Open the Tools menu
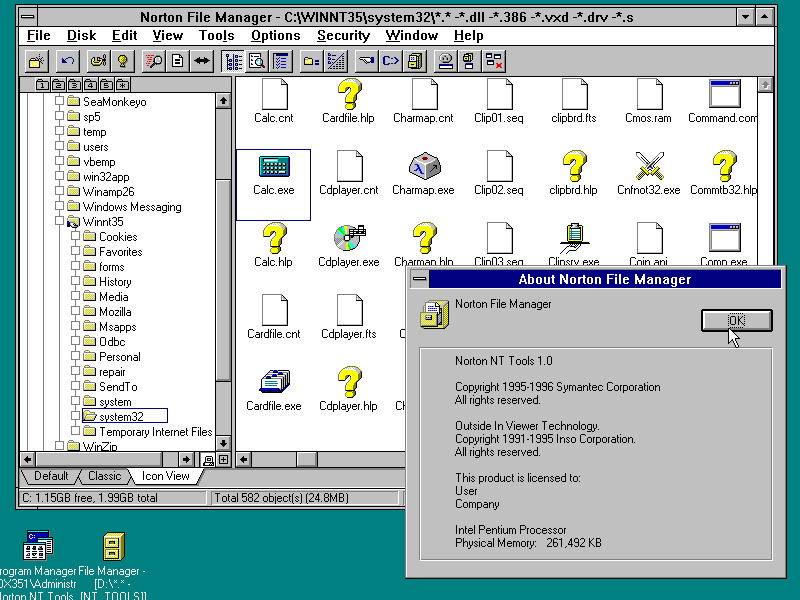The height and width of the screenshot is (600, 800). tap(216, 36)
